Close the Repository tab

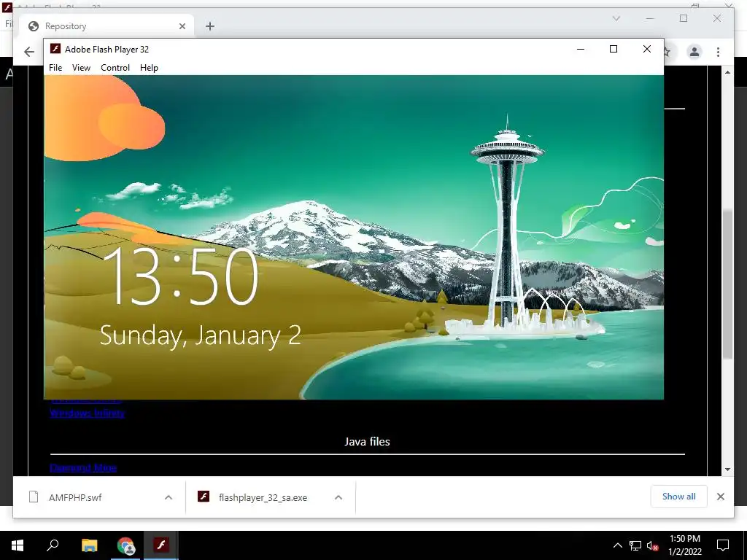click(182, 26)
